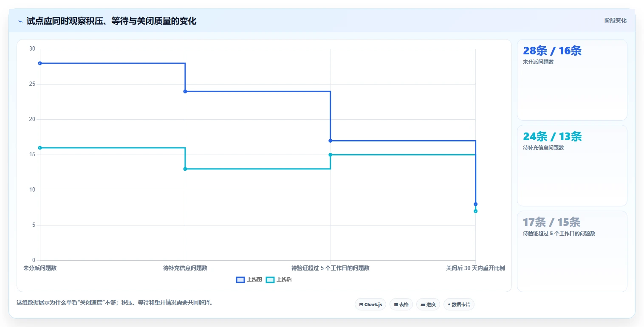Click the 待验证超过 5 个工作日的问题数 card caption
Image resolution: width=644 pixels, height=327 pixels.
559,234
